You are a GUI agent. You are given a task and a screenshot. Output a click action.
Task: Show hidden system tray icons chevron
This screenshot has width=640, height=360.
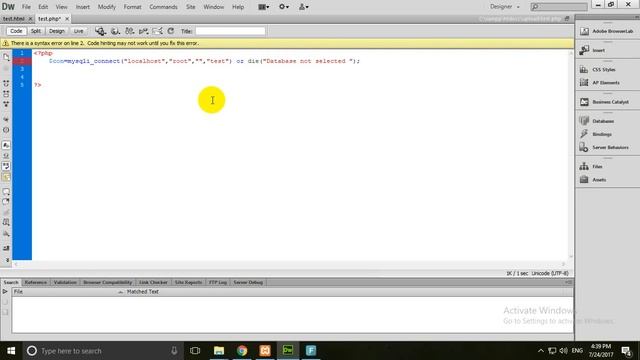(x=541, y=351)
